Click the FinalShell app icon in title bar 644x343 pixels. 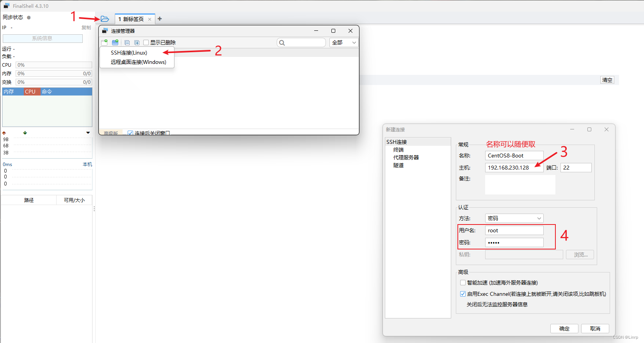[x=7, y=6]
